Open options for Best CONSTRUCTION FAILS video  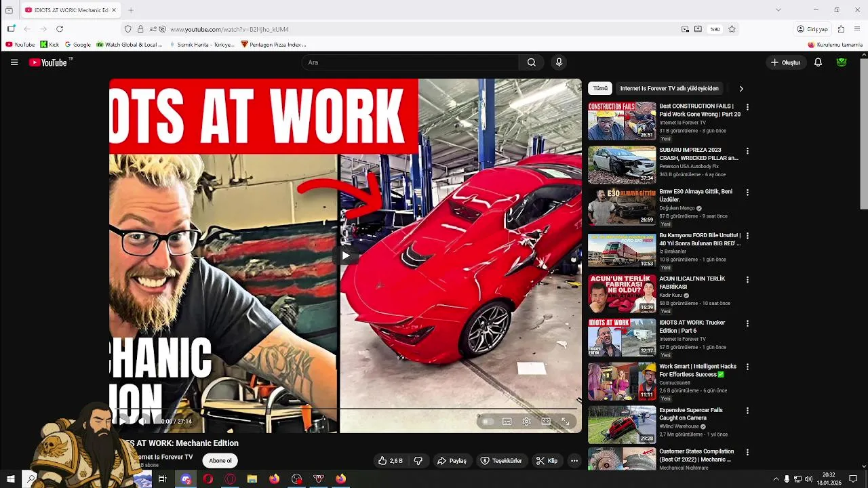coord(747,107)
